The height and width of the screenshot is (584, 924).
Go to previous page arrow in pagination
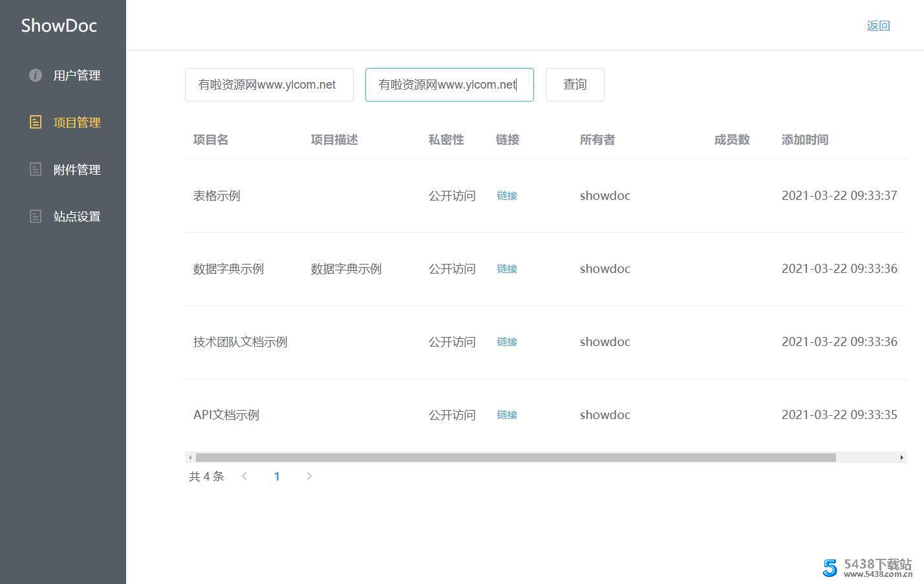pos(244,476)
